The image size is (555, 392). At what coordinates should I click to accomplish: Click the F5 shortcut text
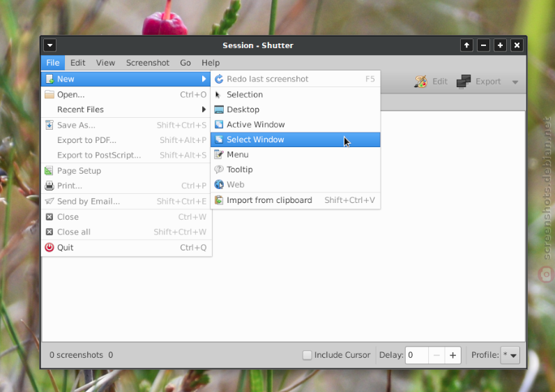[370, 79]
